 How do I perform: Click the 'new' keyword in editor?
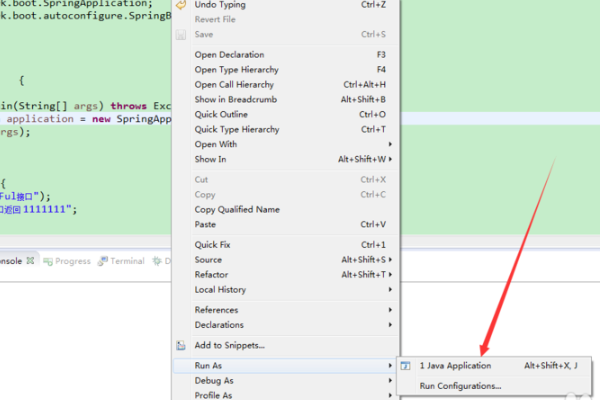(x=101, y=119)
